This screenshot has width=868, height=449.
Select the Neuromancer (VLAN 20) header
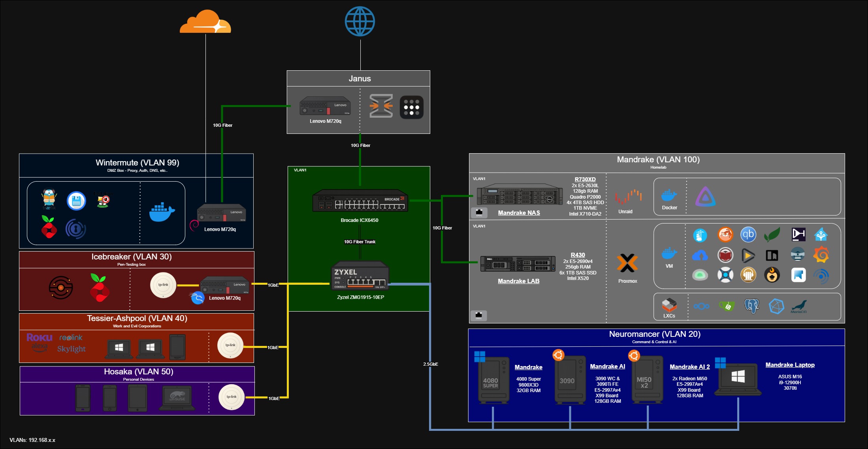pyautogui.click(x=654, y=334)
